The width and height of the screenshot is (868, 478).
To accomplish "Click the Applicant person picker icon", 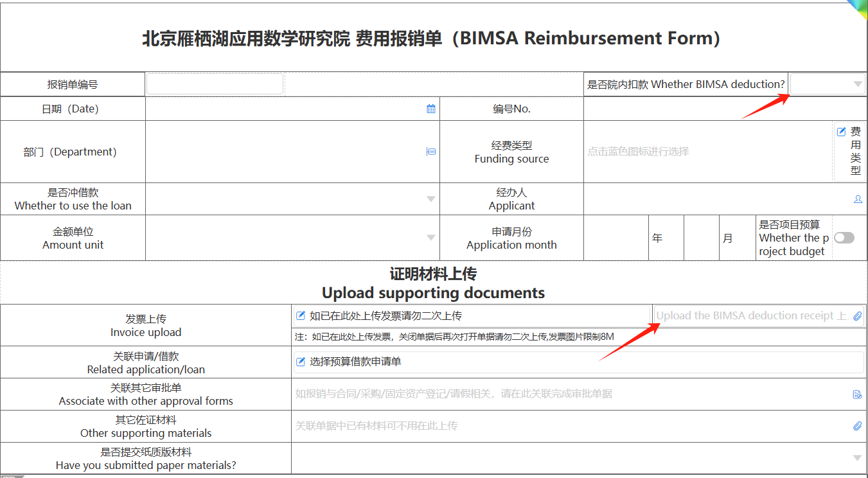I will click(x=858, y=199).
